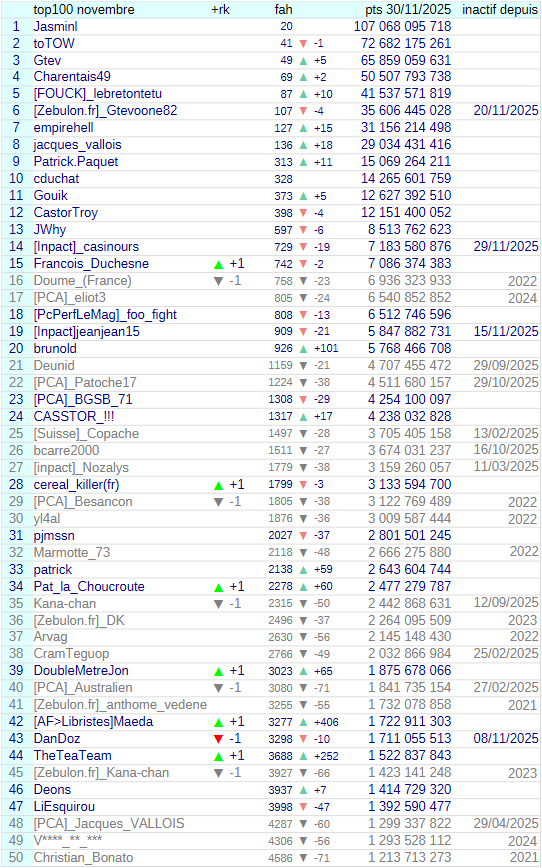The image size is (542, 868).
Task: Click the points value 107 068 095 718
Action: pyautogui.click(x=402, y=27)
